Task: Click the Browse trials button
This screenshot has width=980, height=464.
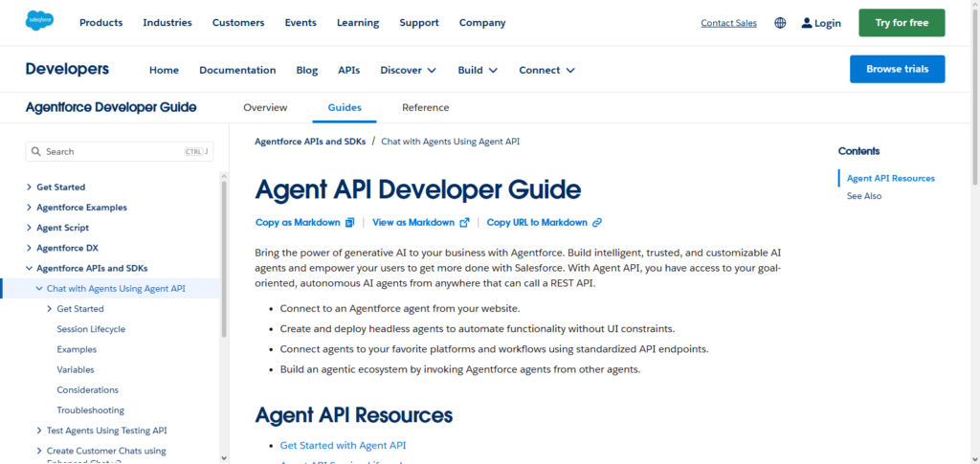Action: click(x=898, y=69)
